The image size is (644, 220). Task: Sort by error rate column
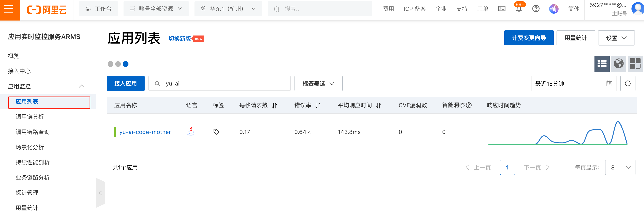[x=318, y=105]
